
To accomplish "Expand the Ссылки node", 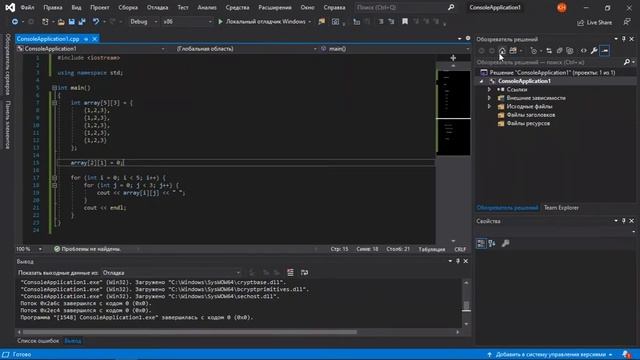I will pyautogui.click(x=489, y=89).
